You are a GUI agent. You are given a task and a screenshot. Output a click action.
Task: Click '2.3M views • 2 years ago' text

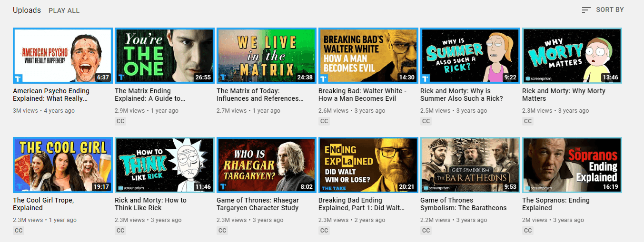coord(352,220)
